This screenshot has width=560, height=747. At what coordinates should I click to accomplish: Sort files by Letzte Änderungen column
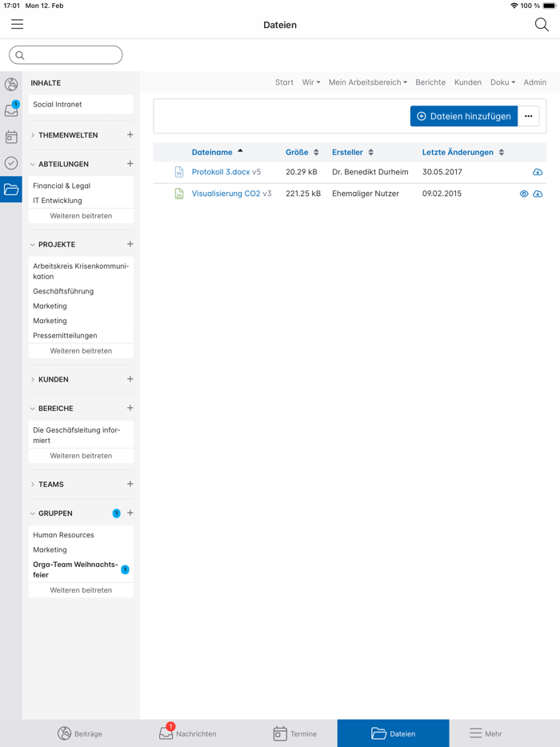coord(462,152)
